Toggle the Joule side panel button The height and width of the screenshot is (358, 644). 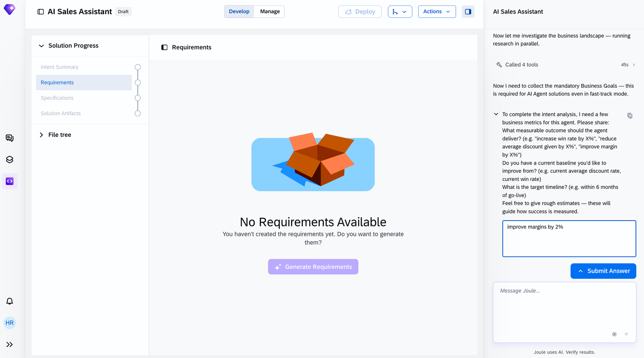[468, 12]
